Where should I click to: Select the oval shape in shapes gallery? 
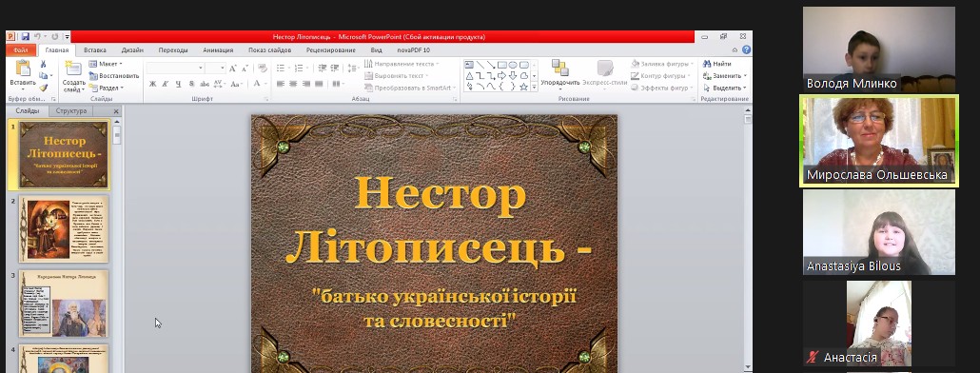click(x=513, y=65)
